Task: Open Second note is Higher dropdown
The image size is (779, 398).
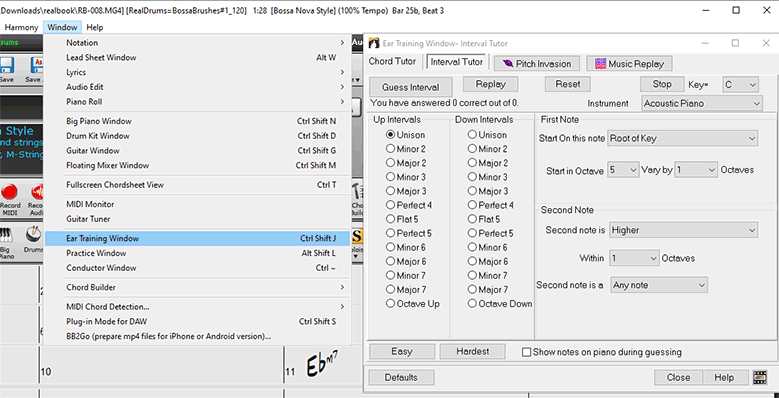Action: (x=684, y=230)
